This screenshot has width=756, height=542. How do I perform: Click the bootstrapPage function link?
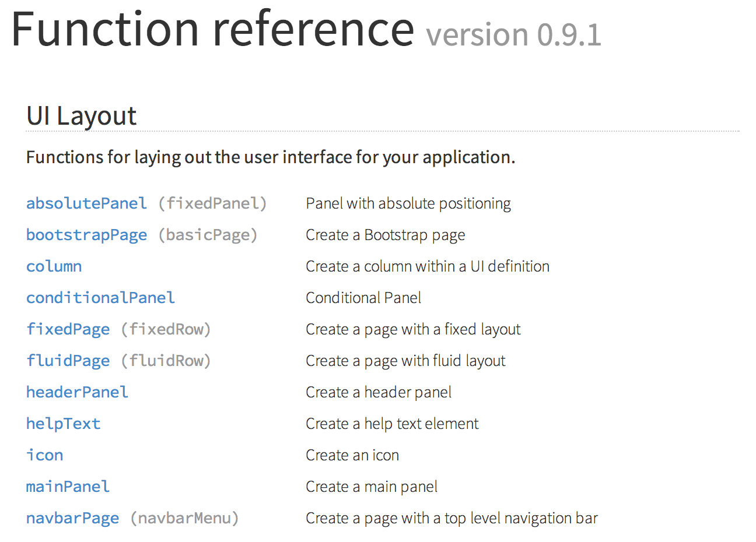(x=86, y=235)
